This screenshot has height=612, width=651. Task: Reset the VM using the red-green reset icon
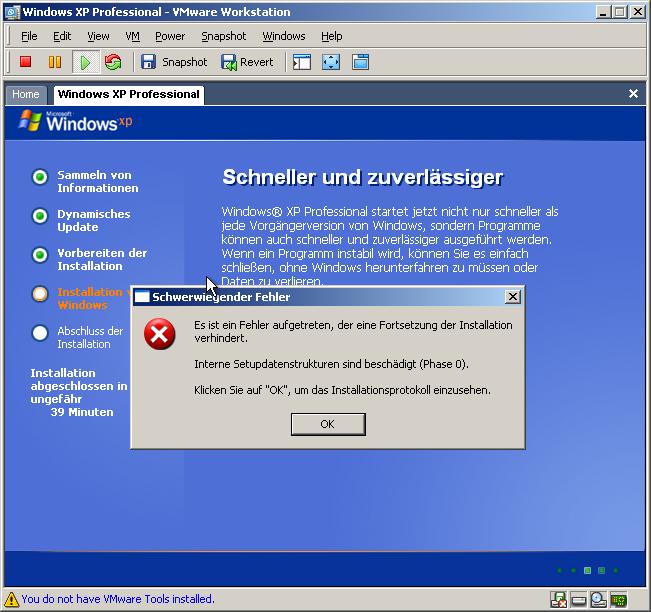tap(113, 62)
